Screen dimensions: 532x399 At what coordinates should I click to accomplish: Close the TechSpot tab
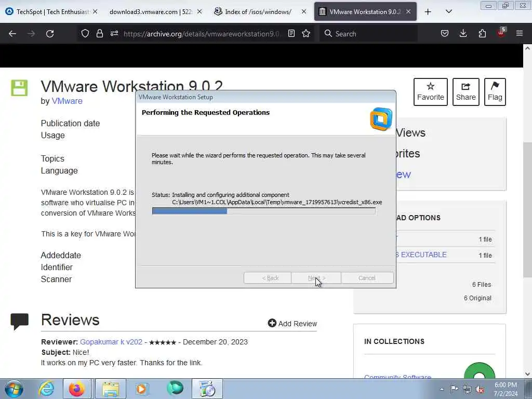(x=96, y=11)
